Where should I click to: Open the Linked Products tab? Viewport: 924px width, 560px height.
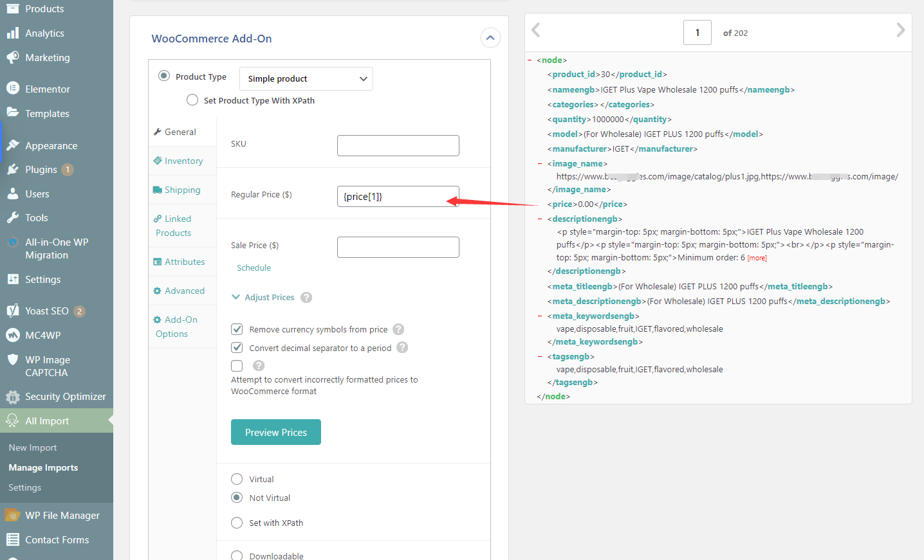pyautogui.click(x=183, y=226)
